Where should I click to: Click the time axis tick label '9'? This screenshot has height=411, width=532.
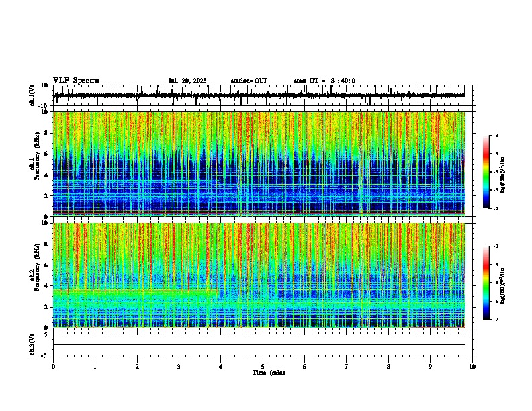[430, 367]
